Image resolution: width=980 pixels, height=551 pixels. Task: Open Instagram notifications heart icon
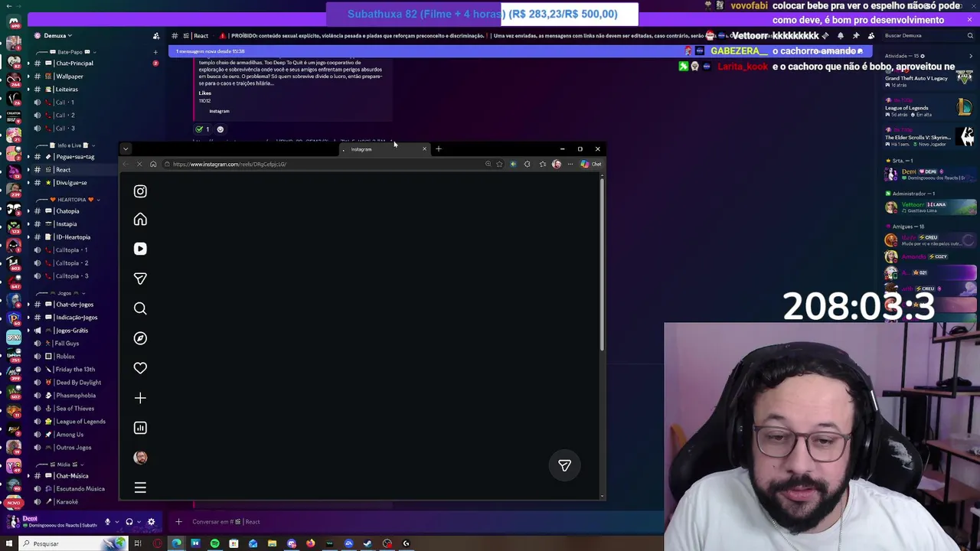140,368
